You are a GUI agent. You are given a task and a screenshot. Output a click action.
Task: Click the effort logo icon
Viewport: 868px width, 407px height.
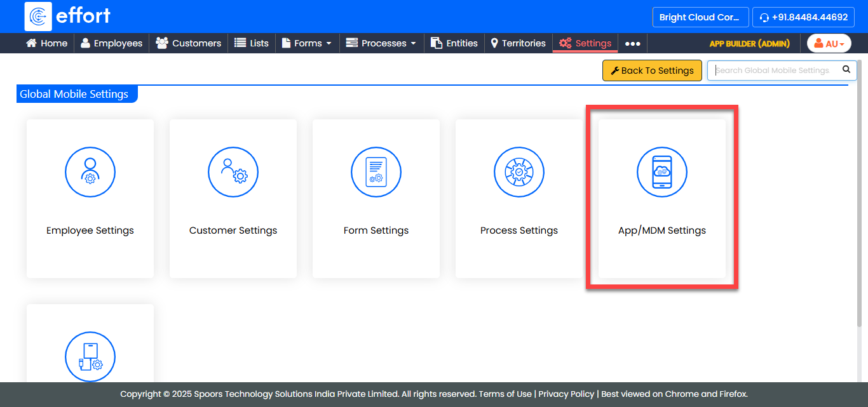pos(38,17)
